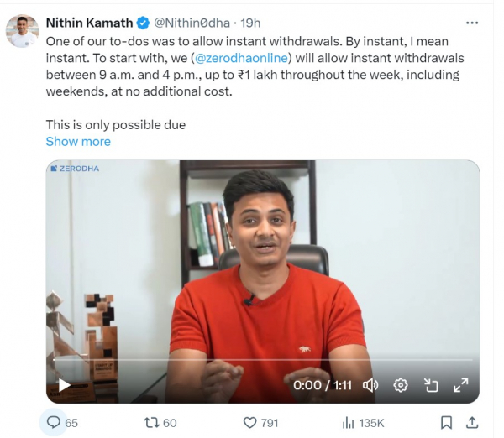The image size is (504, 438).
Task: Expand video to fullscreen
Action: [461, 385]
